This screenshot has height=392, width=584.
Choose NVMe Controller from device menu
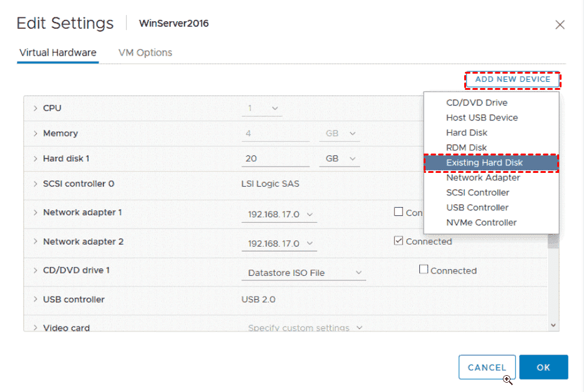coord(481,222)
